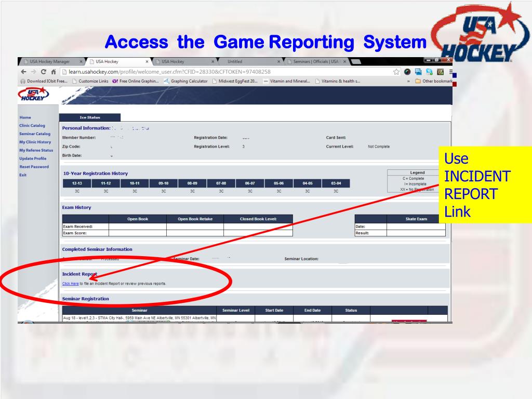Open the Vitamin and Mineral bookmark
This screenshot has width=532, height=399.
pyautogui.click(x=287, y=81)
